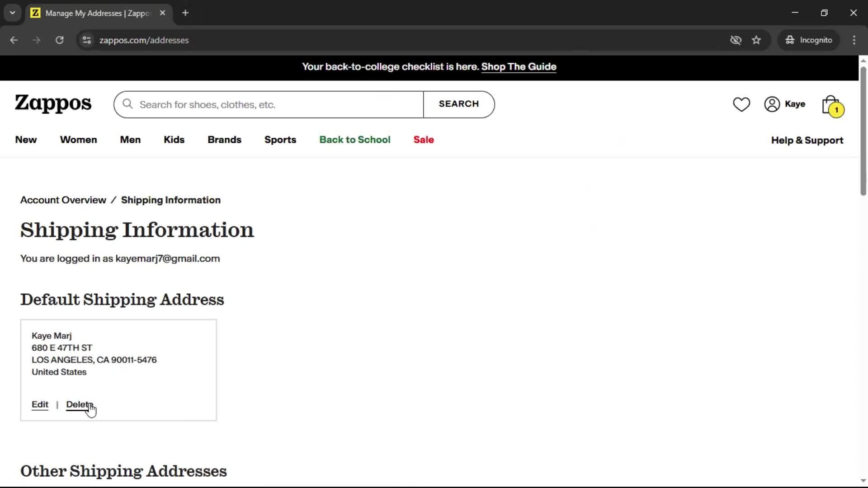The image size is (868, 488).
Task: Open the shopping bag cart icon
Action: point(833,106)
